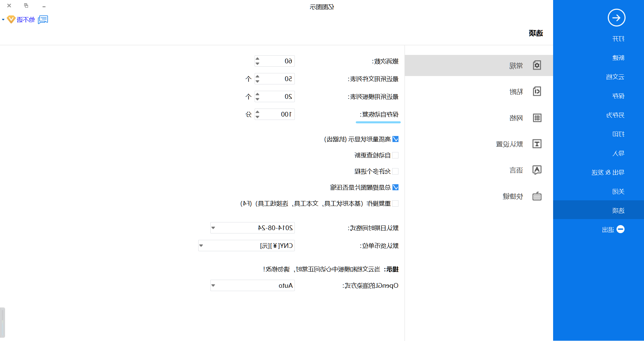Click the 默认设置 text-box icon
The height and width of the screenshot is (341, 644).
(537, 144)
